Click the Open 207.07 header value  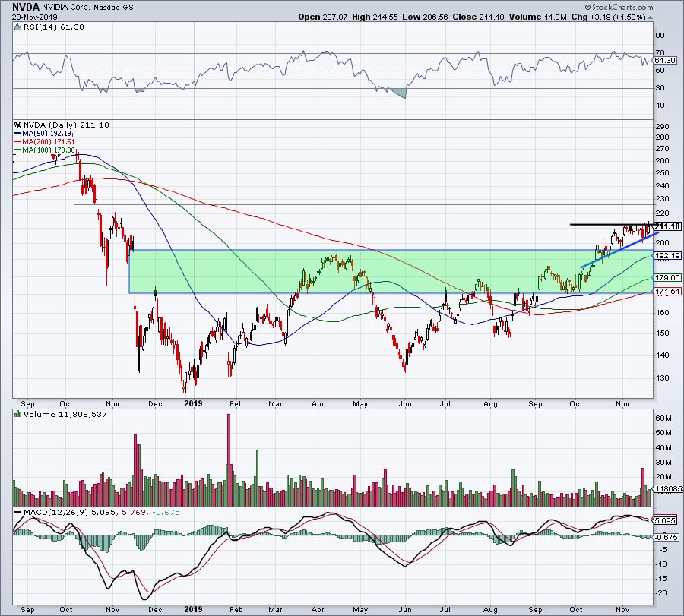pyautogui.click(x=323, y=17)
